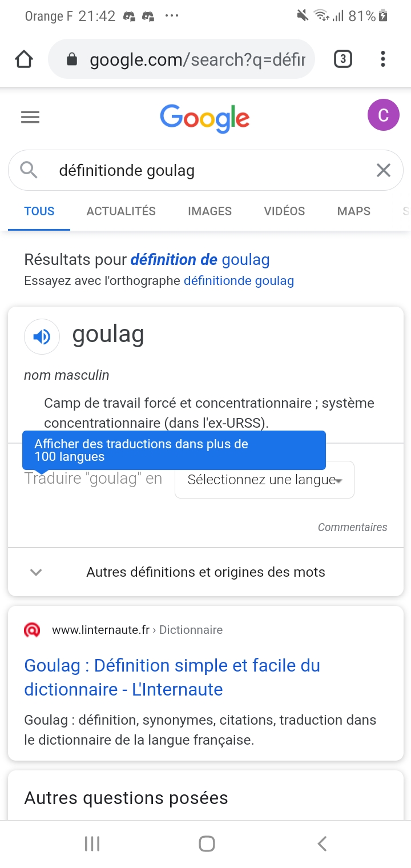This screenshot has height=868, width=411.
Task: Tap the search magnifier icon
Action: click(29, 170)
